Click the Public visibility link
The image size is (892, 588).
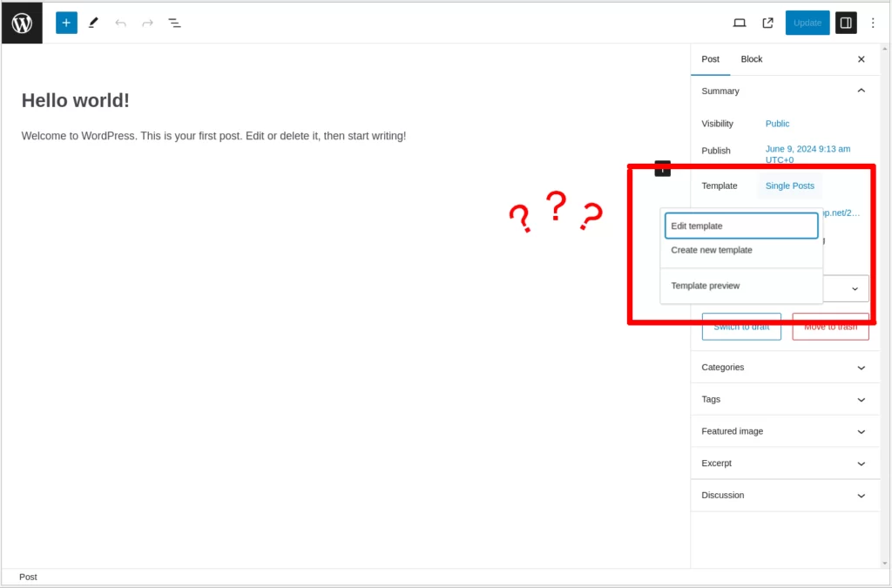coord(777,124)
